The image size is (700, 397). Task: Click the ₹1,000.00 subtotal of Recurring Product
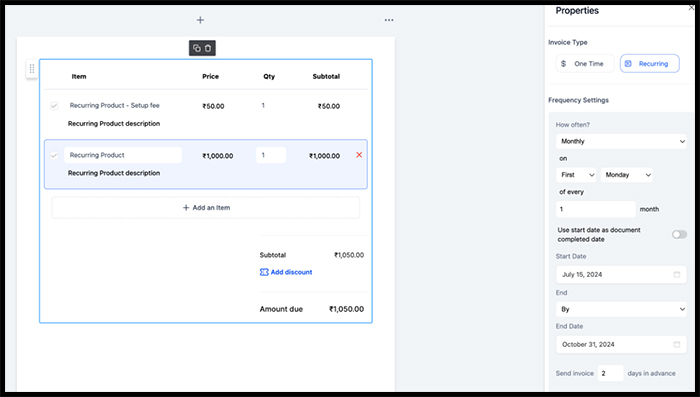click(x=325, y=156)
